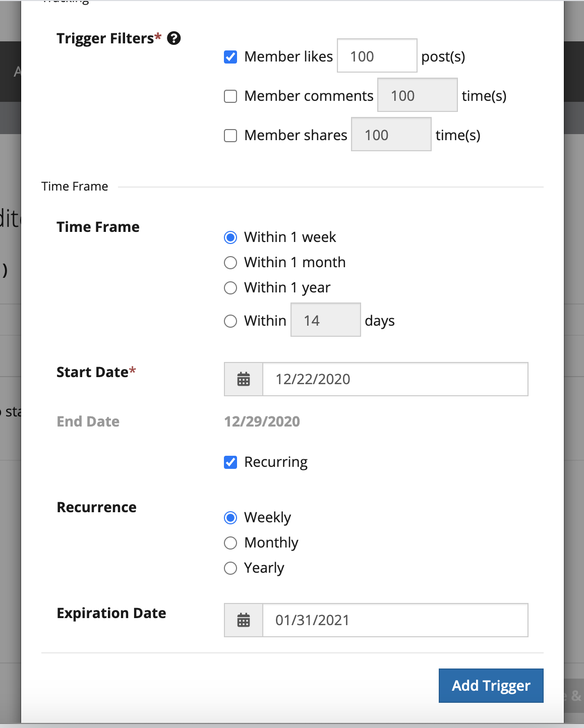Click the Recurrence field label

97,507
